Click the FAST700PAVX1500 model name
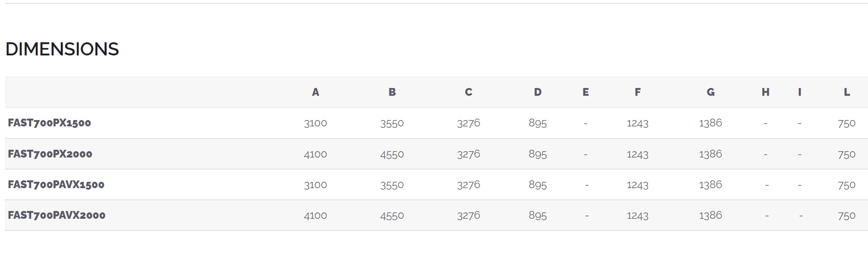 tap(56, 185)
